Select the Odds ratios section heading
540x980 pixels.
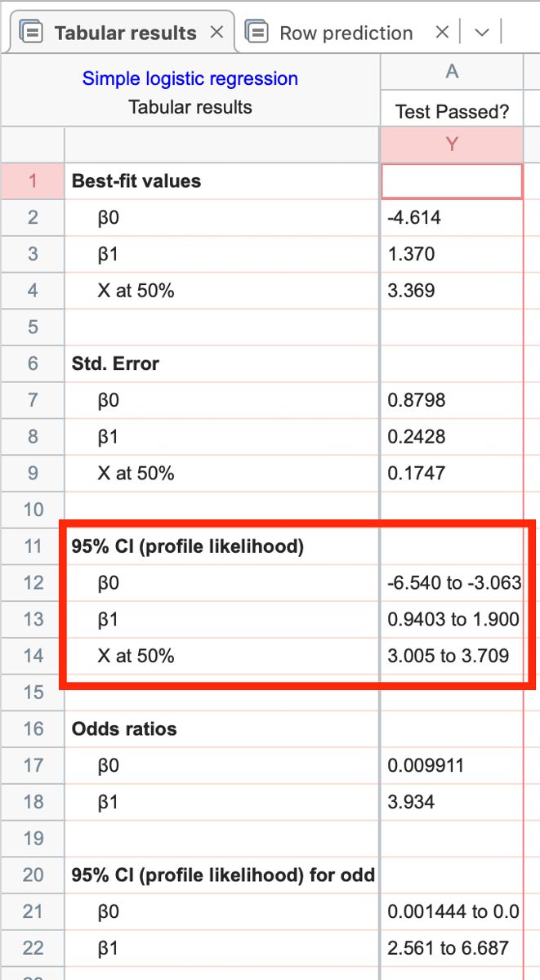click(x=124, y=728)
